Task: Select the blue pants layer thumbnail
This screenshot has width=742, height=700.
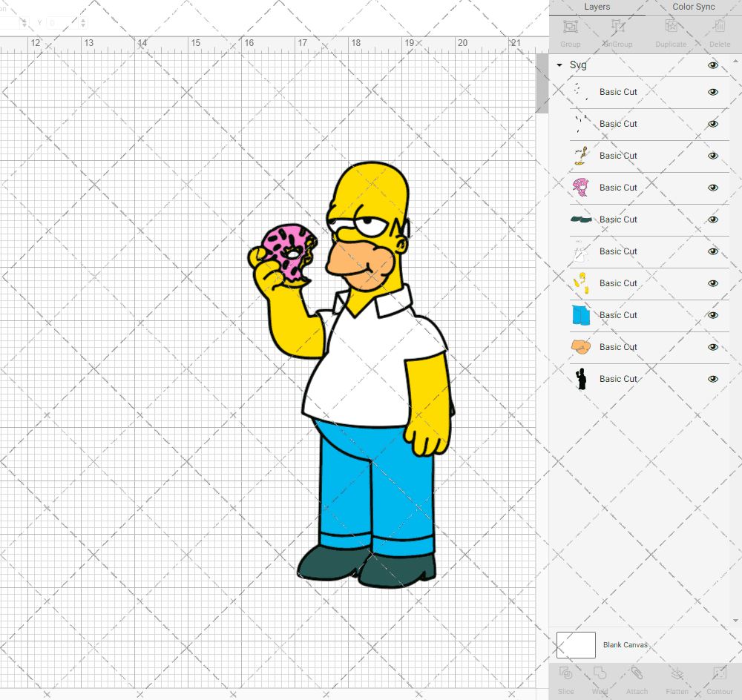Action: 581,315
